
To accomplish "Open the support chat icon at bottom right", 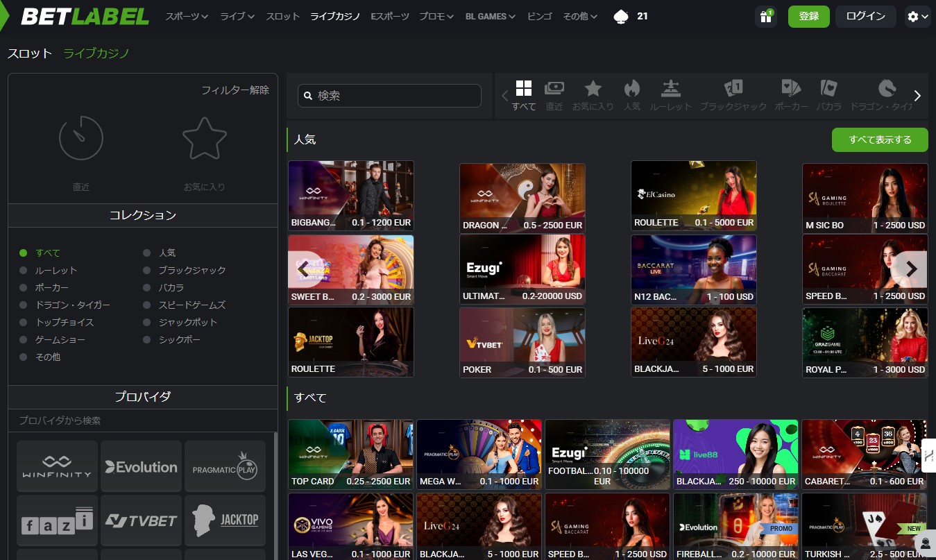I will point(925,543).
